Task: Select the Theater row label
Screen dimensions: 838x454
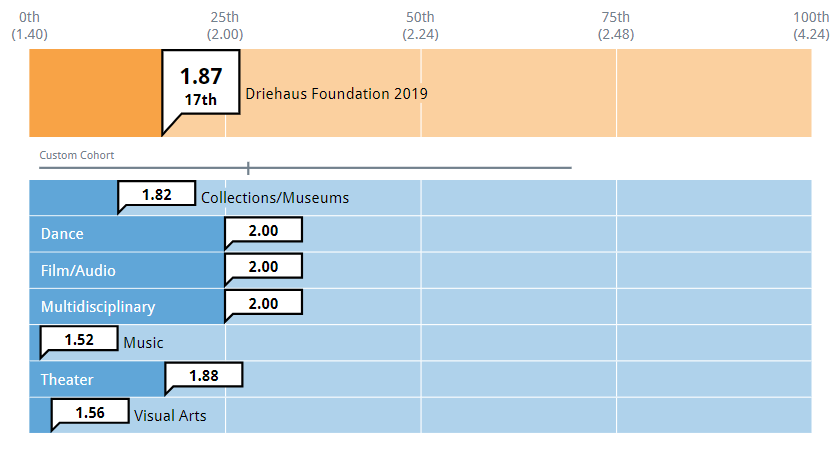Action: click(x=67, y=380)
